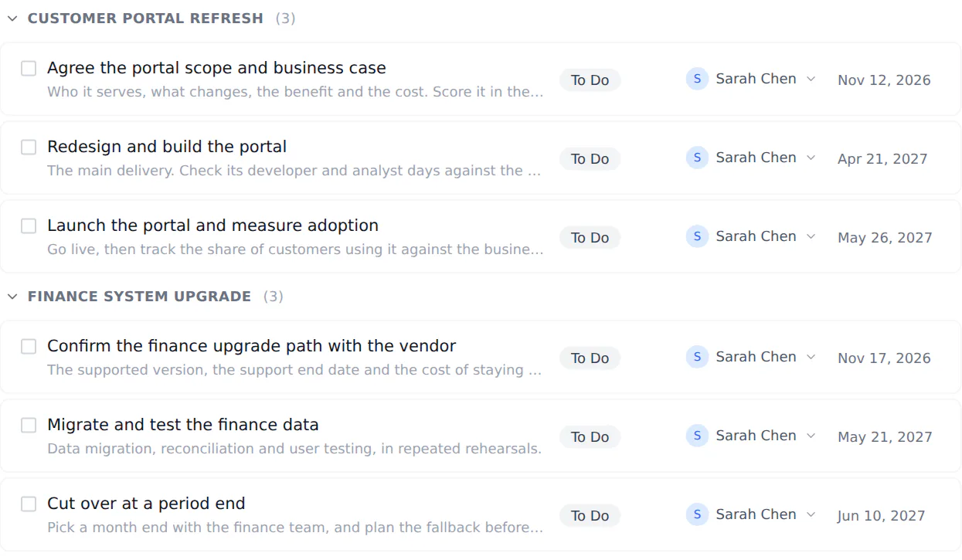Open Confirm the finance upgrade path task title
Image resolution: width=962 pixels, height=560 pixels.
pyautogui.click(x=251, y=346)
